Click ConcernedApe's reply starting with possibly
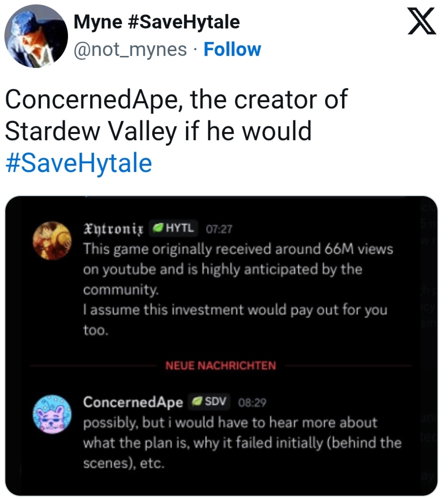 (242, 443)
